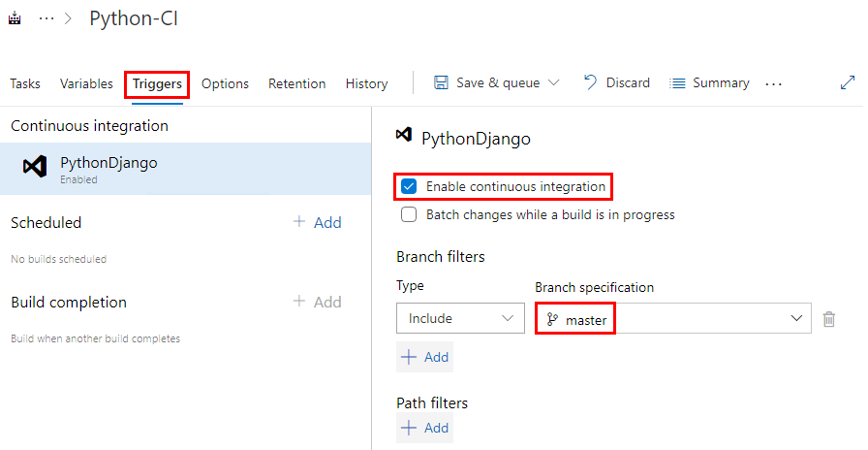Screen dimensions: 868x450
Task: Click the Visual Studio icon beside PythonDjango in list
Action: [x=34, y=166]
